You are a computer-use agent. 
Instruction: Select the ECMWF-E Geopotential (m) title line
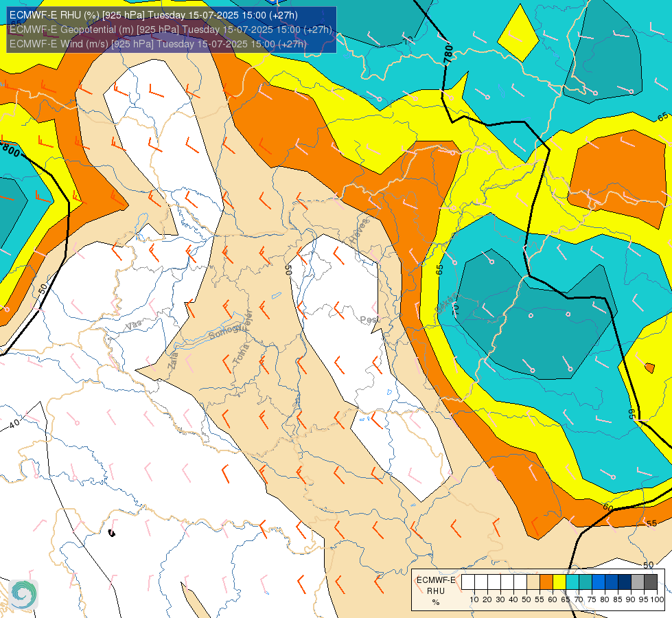(170, 30)
